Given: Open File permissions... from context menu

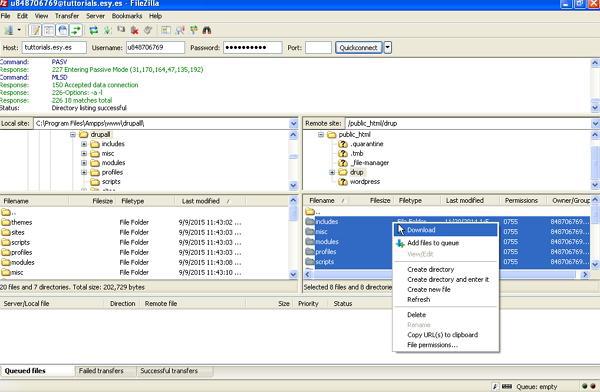Looking at the screenshot, I should (x=446, y=345).
